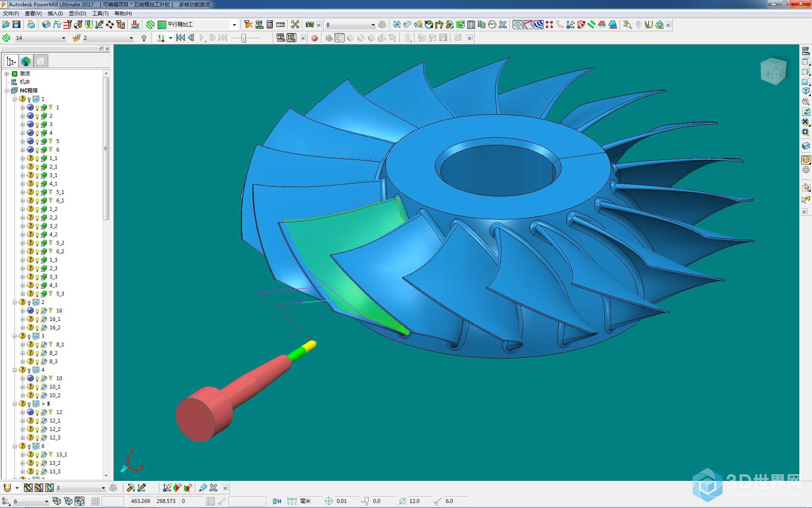812x508 pixels.
Task: Click the tolerance 0.01 field
Action: (x=346, y=501)
